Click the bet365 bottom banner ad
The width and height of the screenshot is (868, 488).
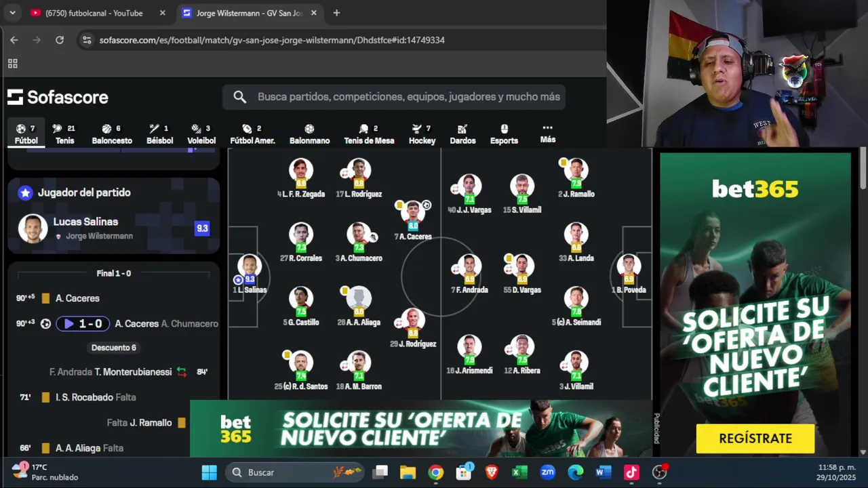pos(421,428)
